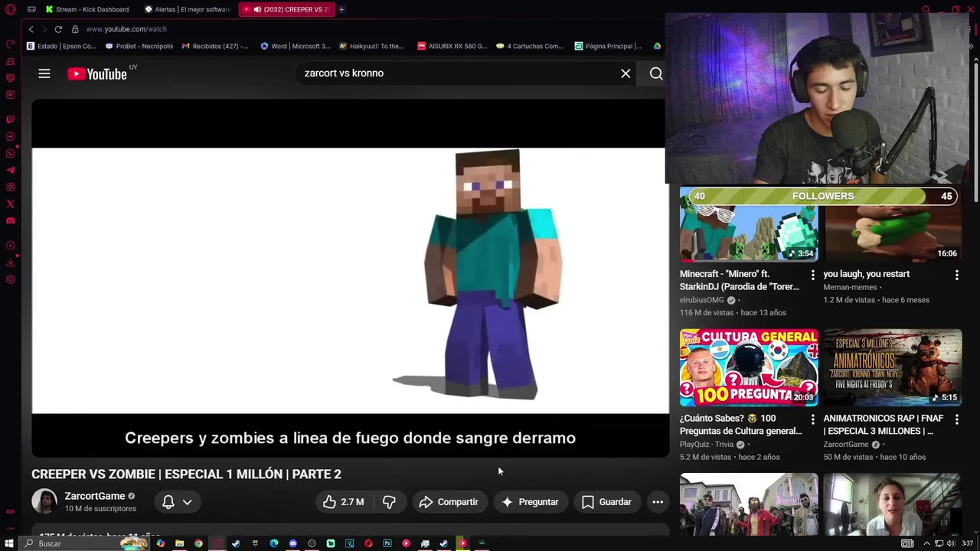Open the elrubiusOMG channel link

pos(702,300)
